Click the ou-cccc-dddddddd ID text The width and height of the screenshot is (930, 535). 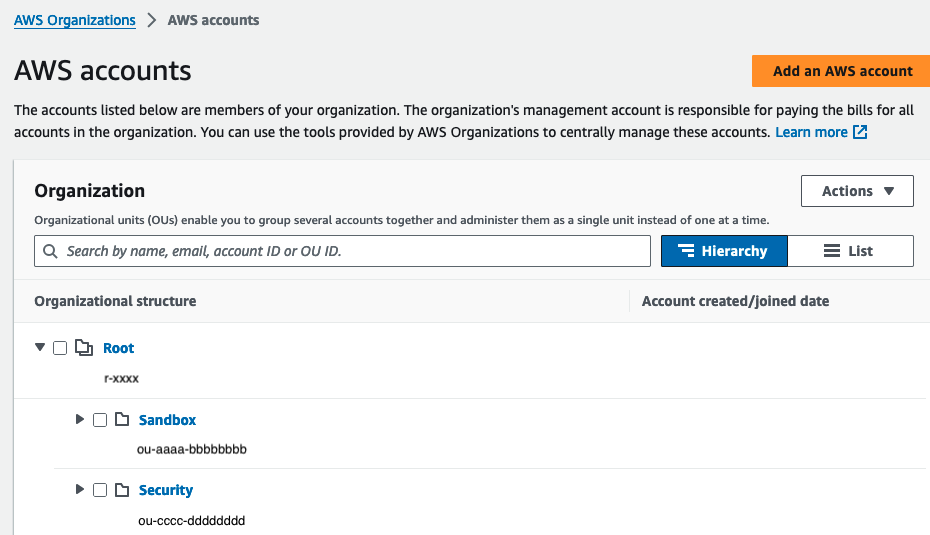192,521
